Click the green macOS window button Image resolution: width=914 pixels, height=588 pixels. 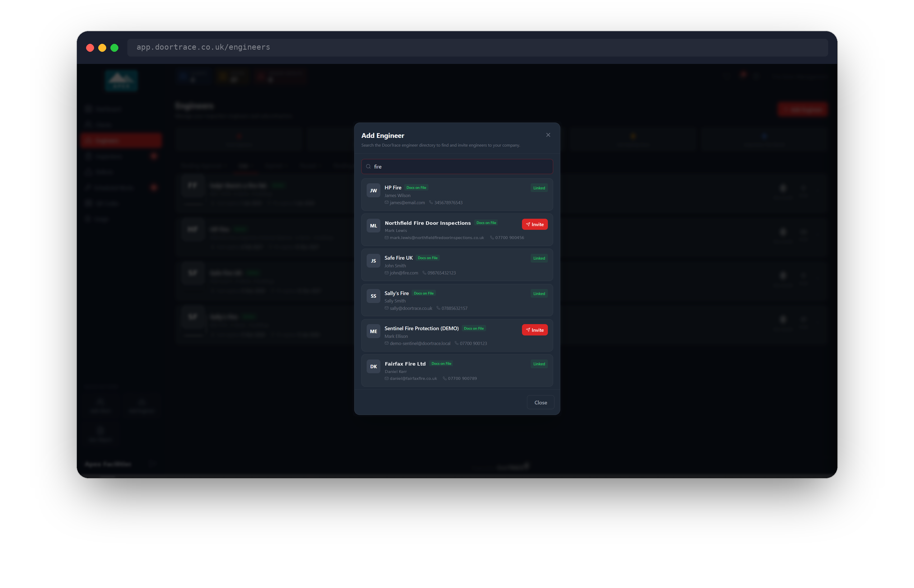(115, 48)
